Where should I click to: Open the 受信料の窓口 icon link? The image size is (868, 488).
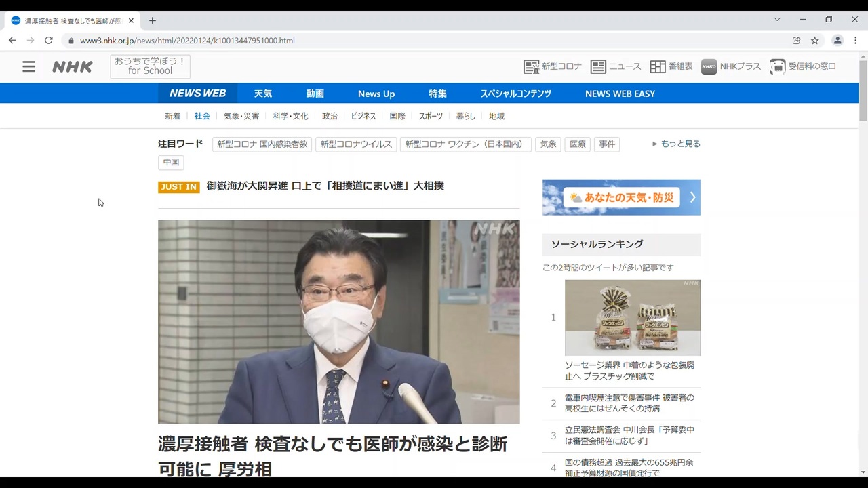[x=803, y=66]
